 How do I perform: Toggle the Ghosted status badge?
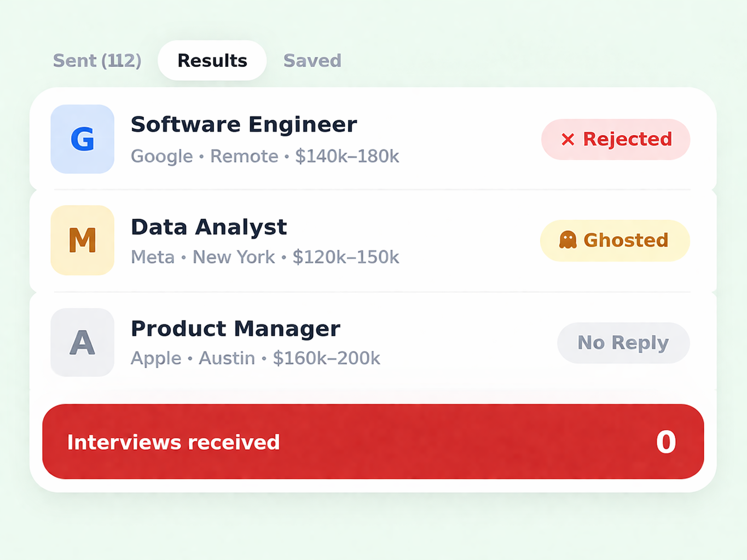pos(614,240)
